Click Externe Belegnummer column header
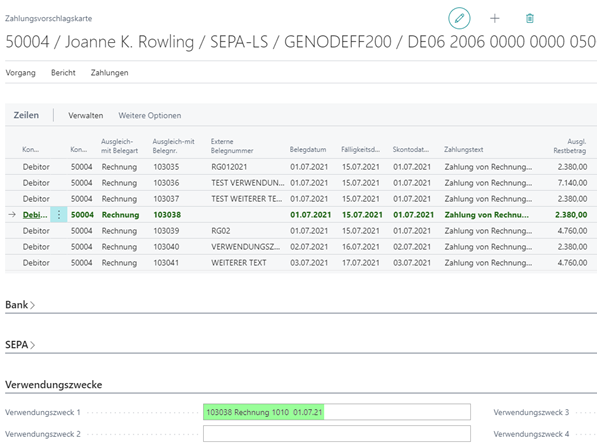The image size is (597, 447). [232, 146]
